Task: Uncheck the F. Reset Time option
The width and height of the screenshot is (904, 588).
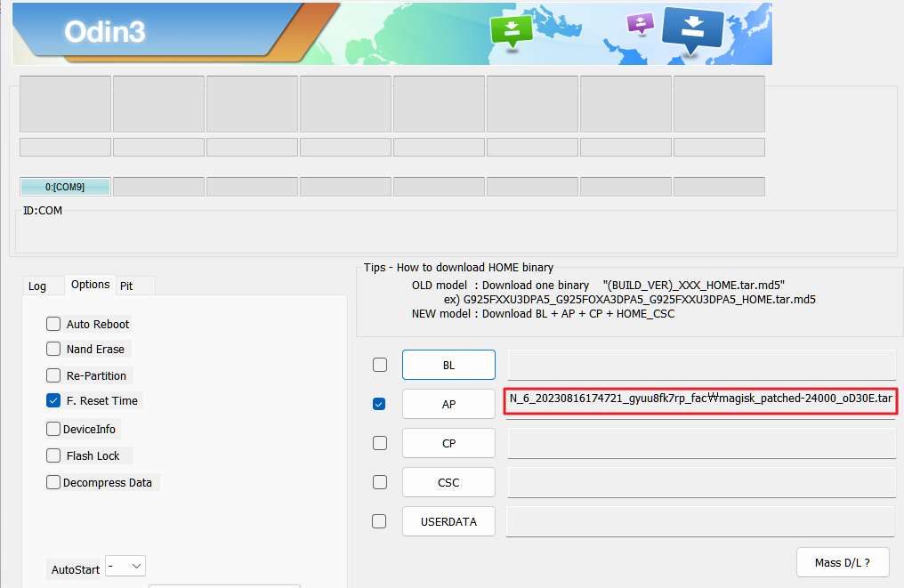Action: tap(53, 400)
